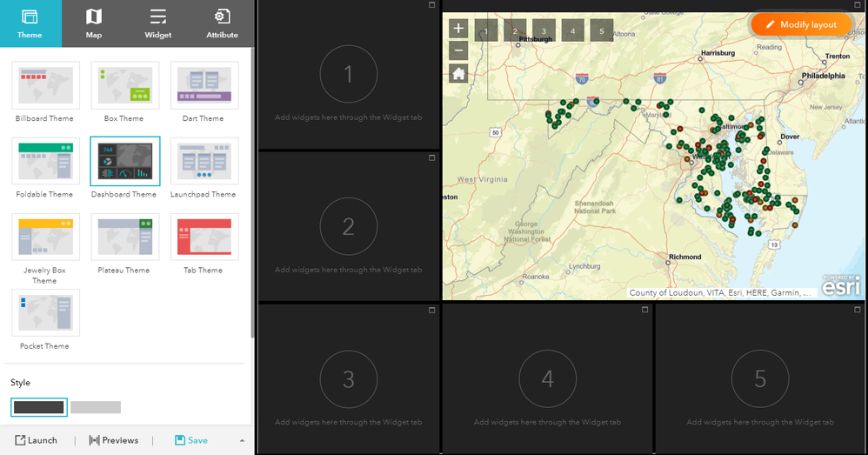Choose the Foldable Theme
Screen dimensions: 868x455
pos(45,161)
